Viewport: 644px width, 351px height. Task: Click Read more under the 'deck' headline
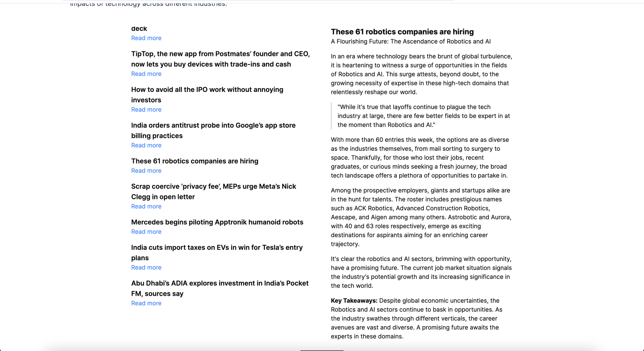(146, 38)
